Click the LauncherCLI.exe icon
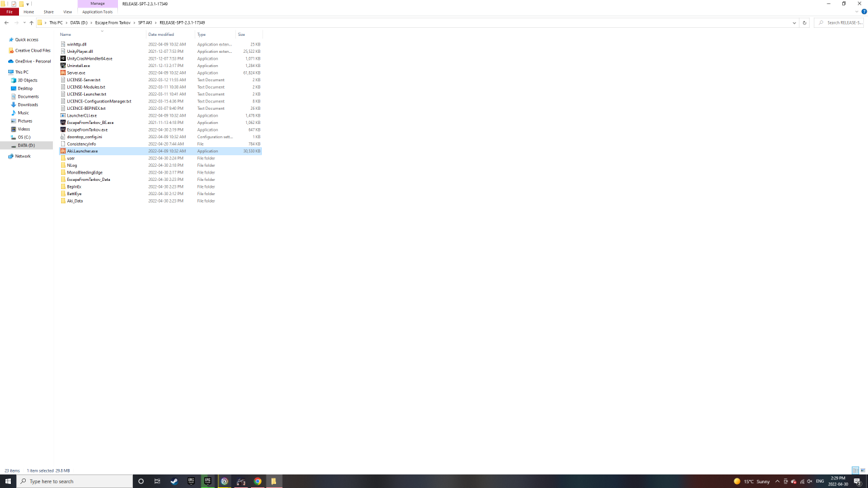The image size is (868, 488). (x=63, y=115)
